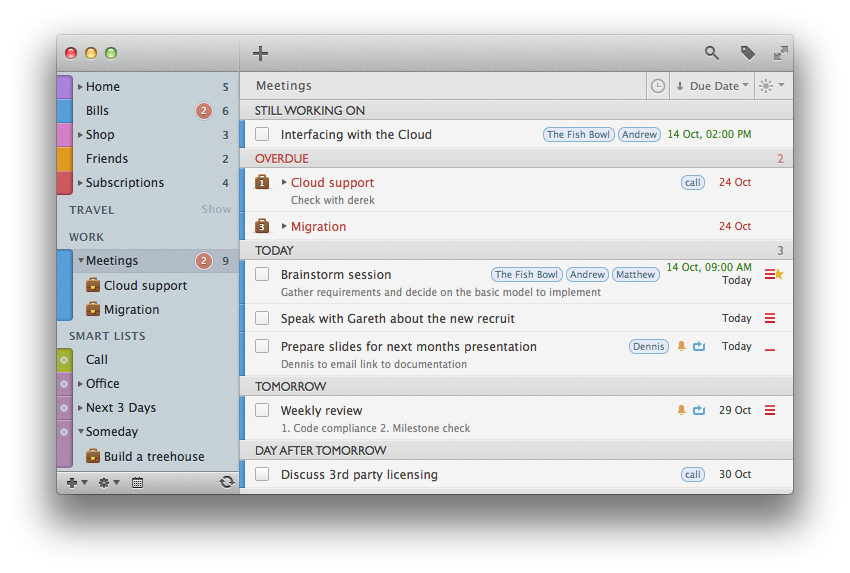This screenshot has width=850, height=573.
Task: Click the bell alarm icon on Prepare slides
Action: tap(681, 346)
